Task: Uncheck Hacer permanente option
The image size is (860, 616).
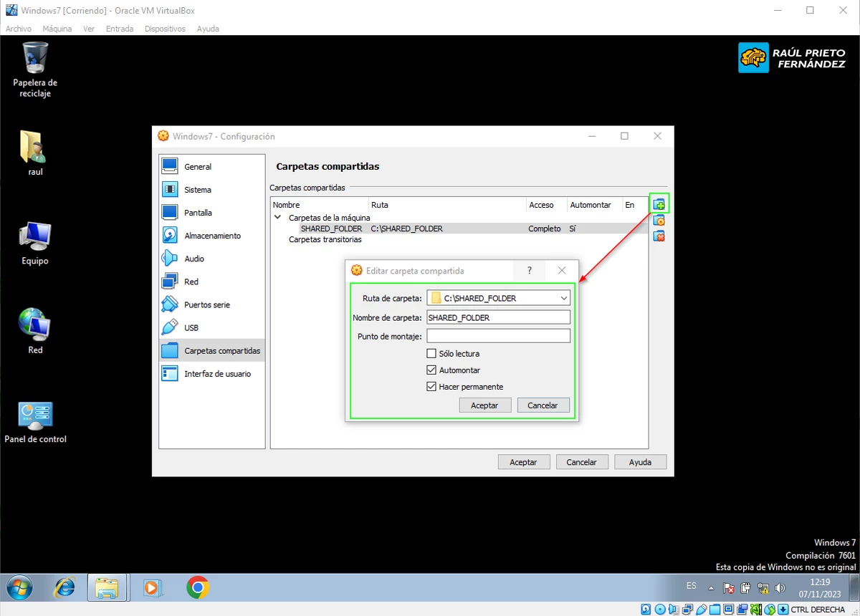Action: [431, 386]
